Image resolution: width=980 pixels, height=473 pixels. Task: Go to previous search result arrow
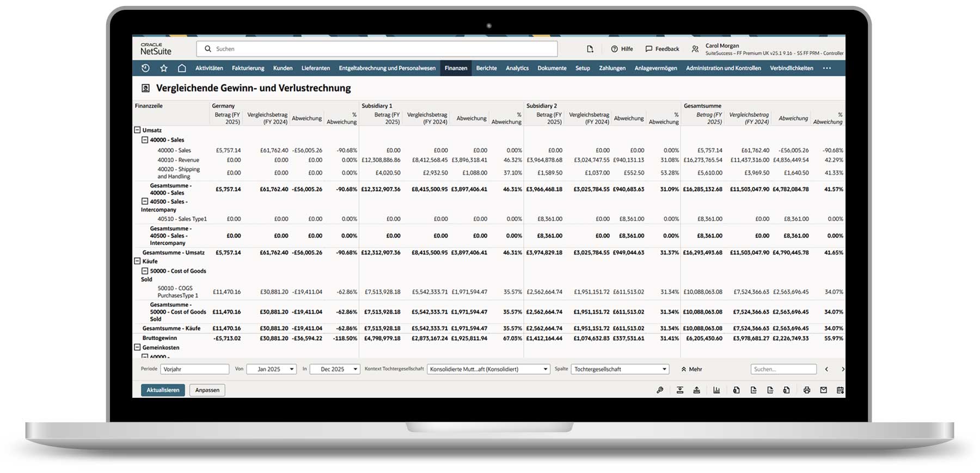coord(826,369)
